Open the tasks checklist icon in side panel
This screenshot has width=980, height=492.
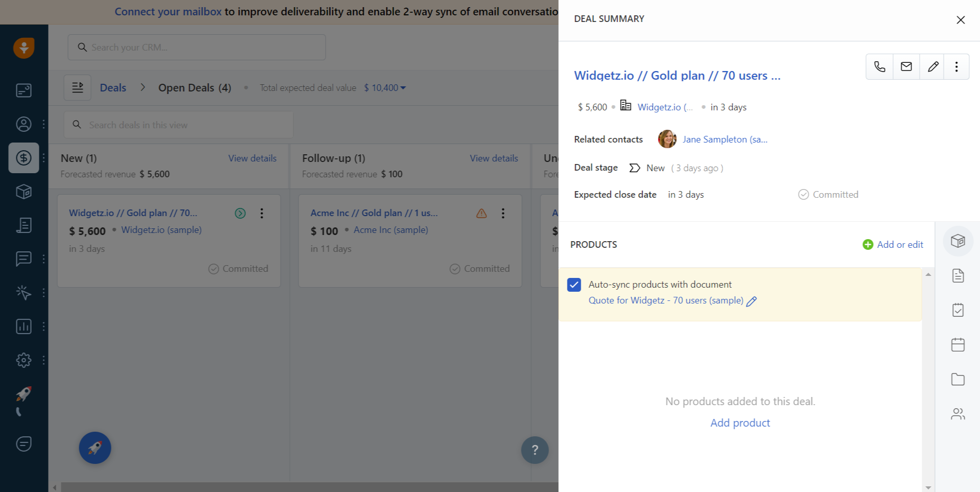958,310
